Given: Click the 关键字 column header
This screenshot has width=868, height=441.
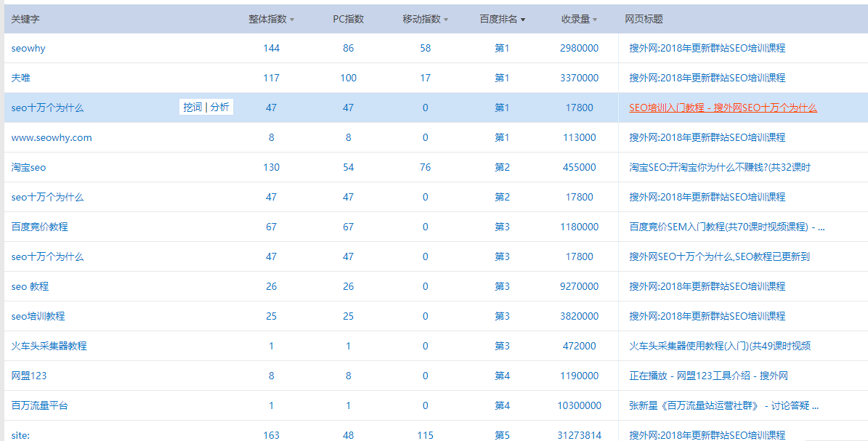Looking at the screenshot, I should 25,20.
